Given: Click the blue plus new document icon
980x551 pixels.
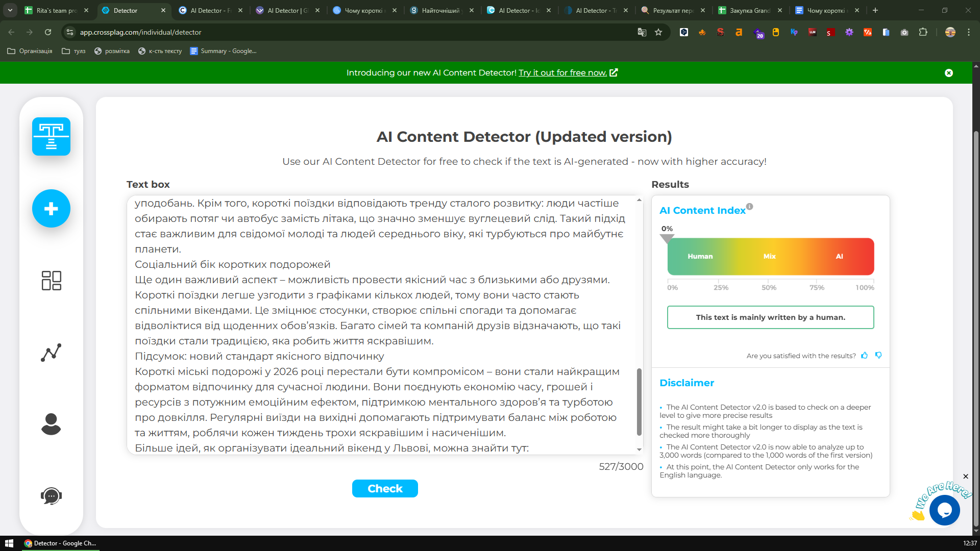Looking at the screenshot, I should [51, 209].
